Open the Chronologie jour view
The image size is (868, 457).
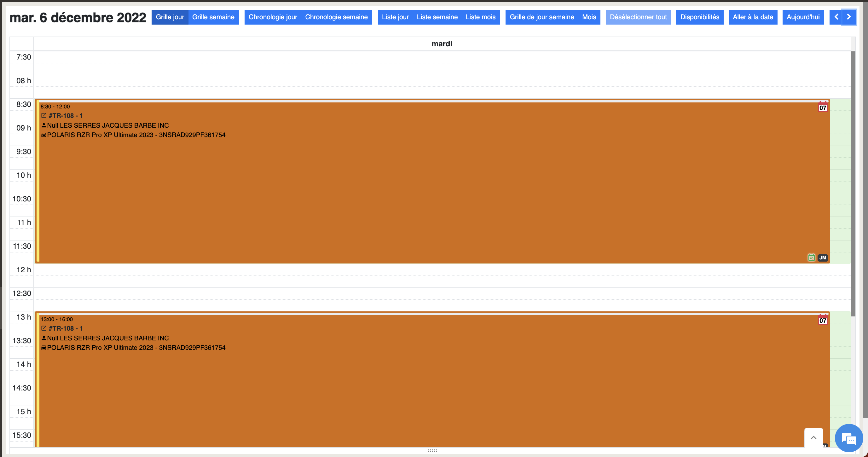point(273,17)
